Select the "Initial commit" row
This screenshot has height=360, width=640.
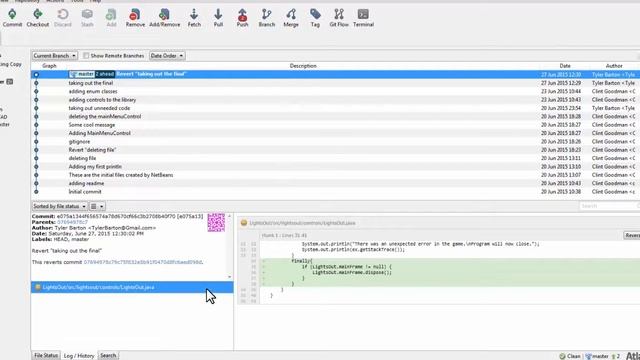335,191
